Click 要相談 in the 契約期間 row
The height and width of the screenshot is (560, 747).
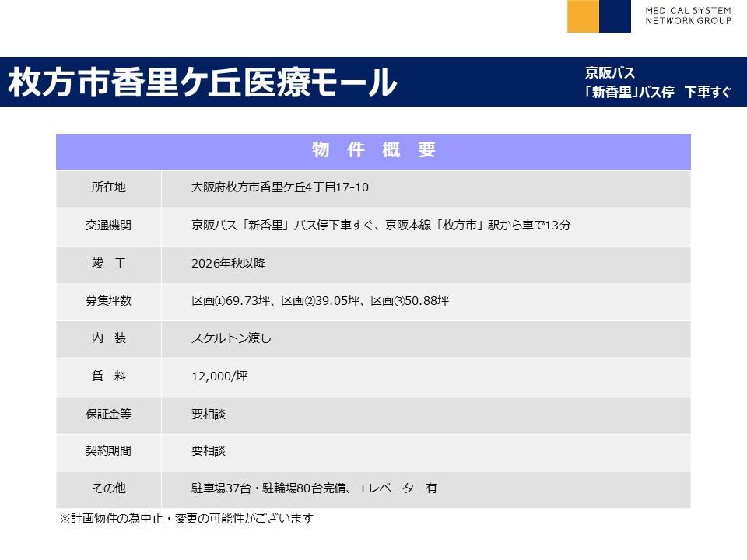(208, 450)
